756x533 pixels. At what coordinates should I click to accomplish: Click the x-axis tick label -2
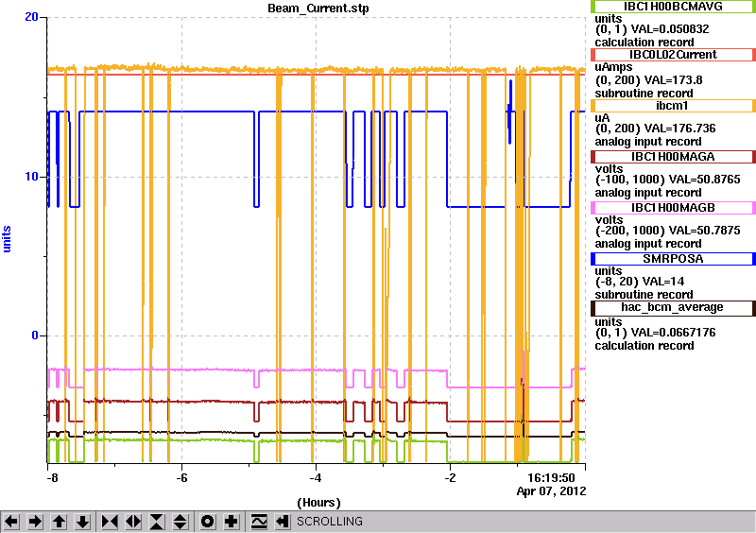point(450,478)
